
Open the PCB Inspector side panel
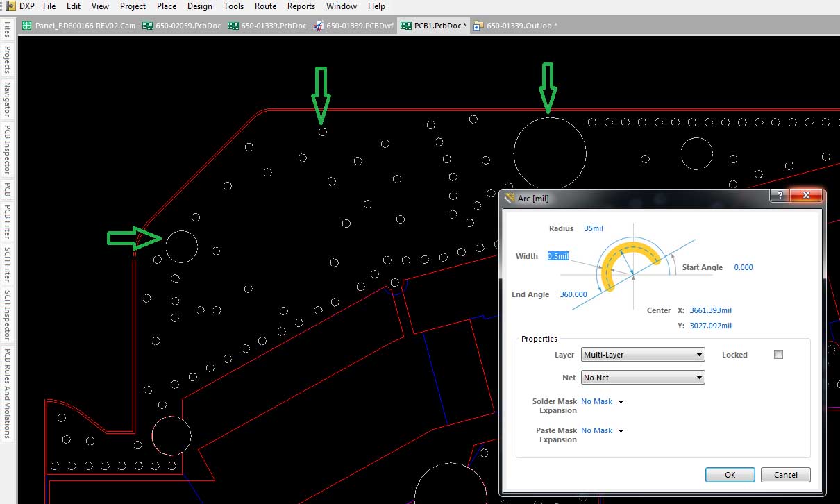click(x=8, y=149)
